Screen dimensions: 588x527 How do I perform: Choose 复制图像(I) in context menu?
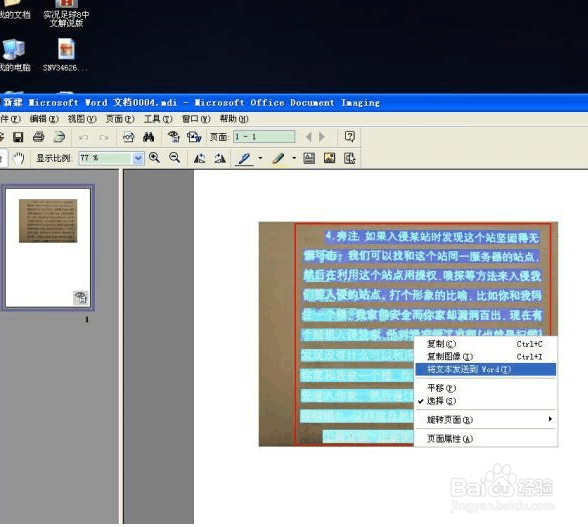tap(485, 356)
